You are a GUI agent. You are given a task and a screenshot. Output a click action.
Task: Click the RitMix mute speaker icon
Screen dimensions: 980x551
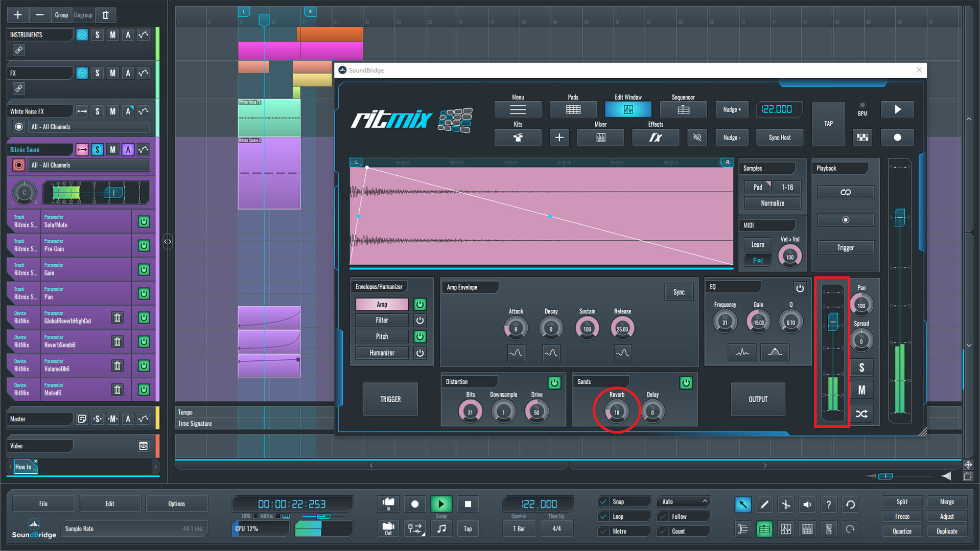tap(697, 137)
